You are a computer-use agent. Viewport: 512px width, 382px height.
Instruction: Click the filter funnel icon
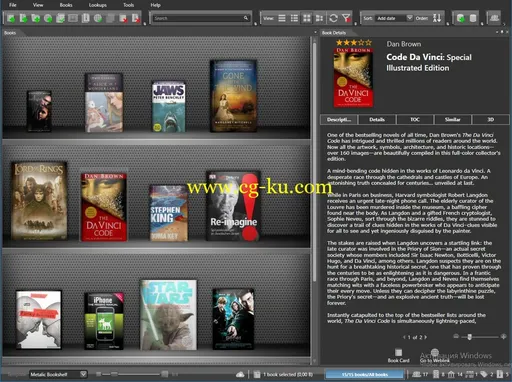(x=346, y=18)
